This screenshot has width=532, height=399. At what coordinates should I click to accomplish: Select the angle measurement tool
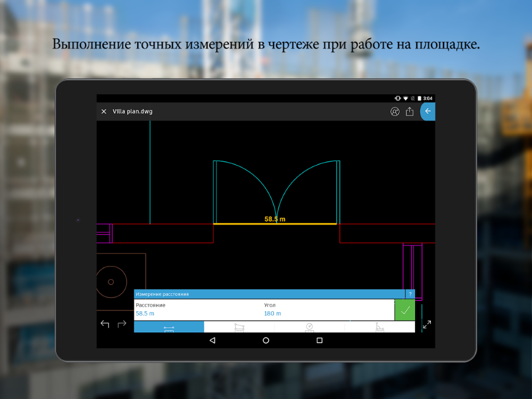tap(379, 327)
